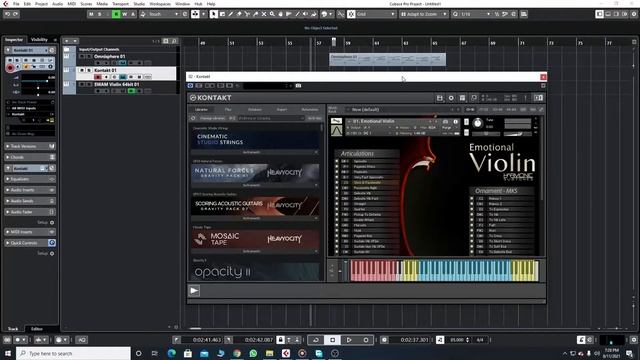Open Mosaic Tape library
The image size is (640, 360).
(256, 239)
